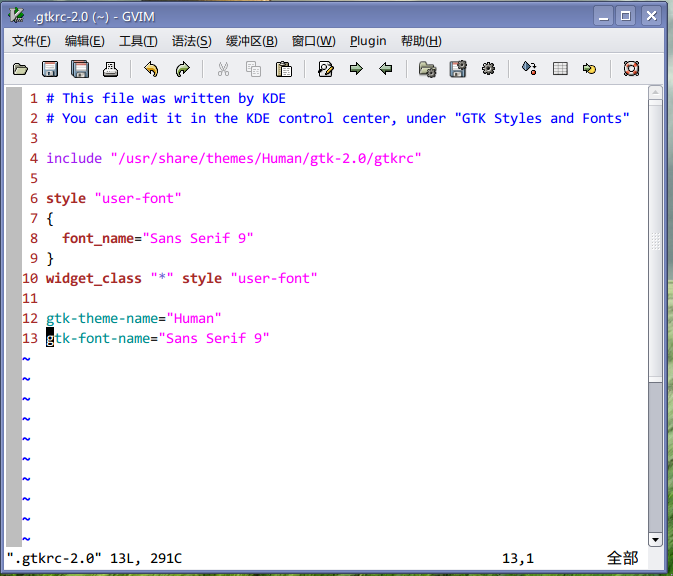Click the Jump to tag icon

click(x=590, y=69)
